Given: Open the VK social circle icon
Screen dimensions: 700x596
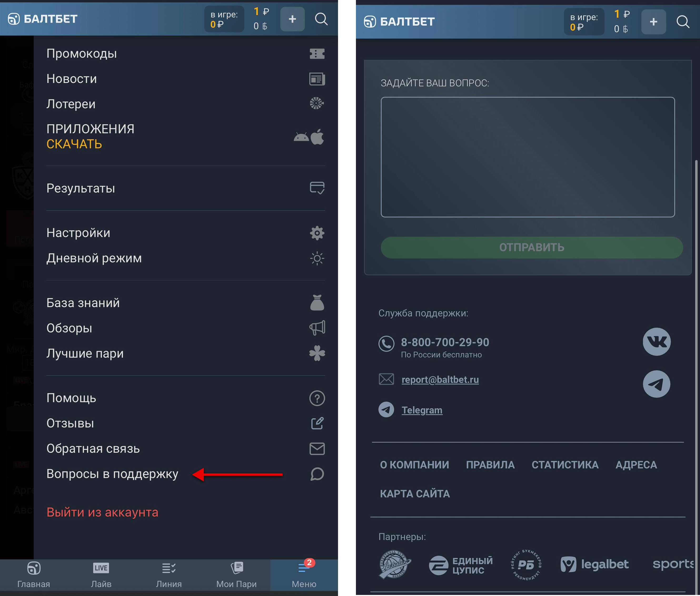Looking at the screenshot, I should [x=656, y=341].
